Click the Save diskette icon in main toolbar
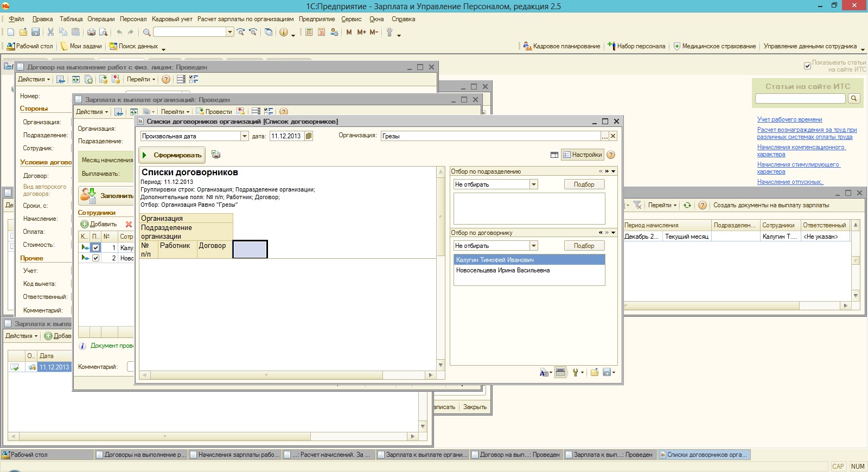 pyautogui.click(x=35, y=33)
